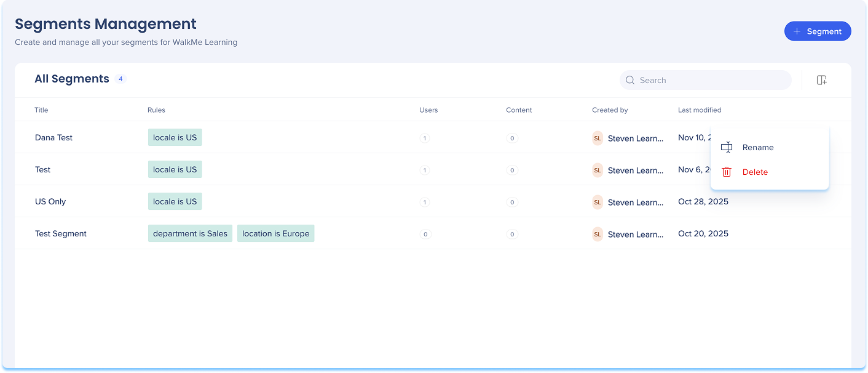
Task: Sort by the Title column header
Action: [x=41, y=110]
